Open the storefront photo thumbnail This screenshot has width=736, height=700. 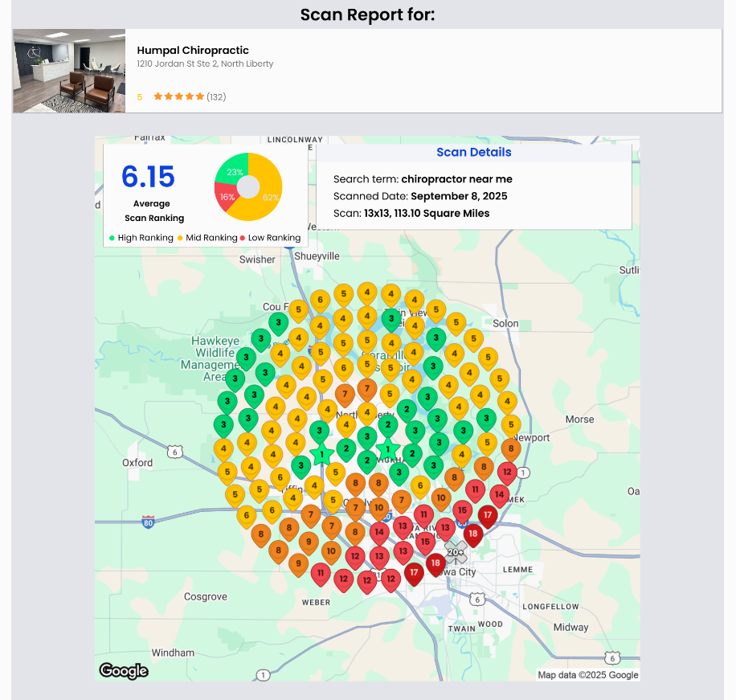click(68, 70)
